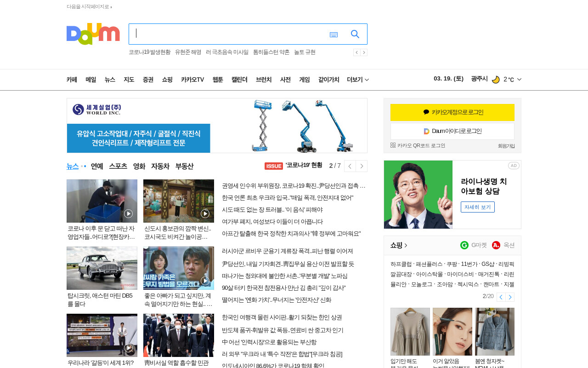Click the red ISSUE badge
The width and height of the screenshot is (588, 368).
click(274, 166)
